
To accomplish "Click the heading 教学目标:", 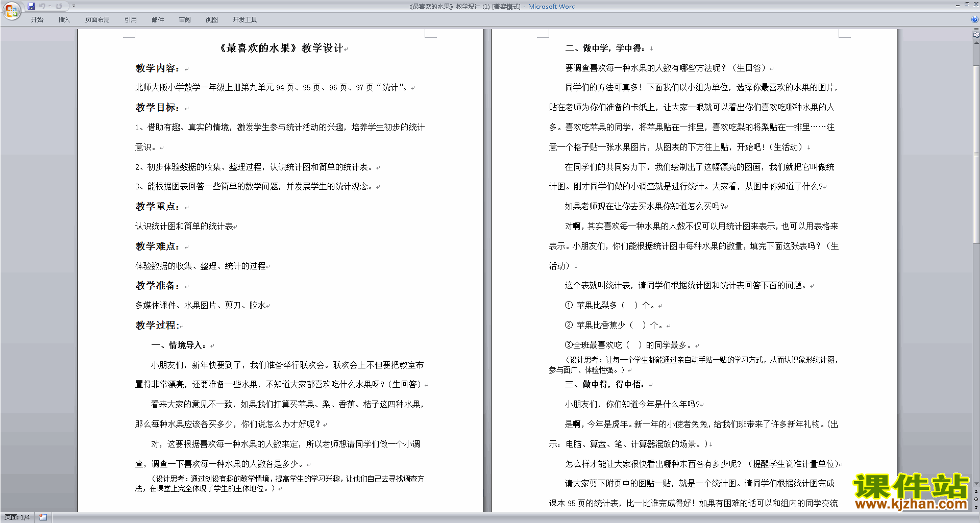I will 157,108.
